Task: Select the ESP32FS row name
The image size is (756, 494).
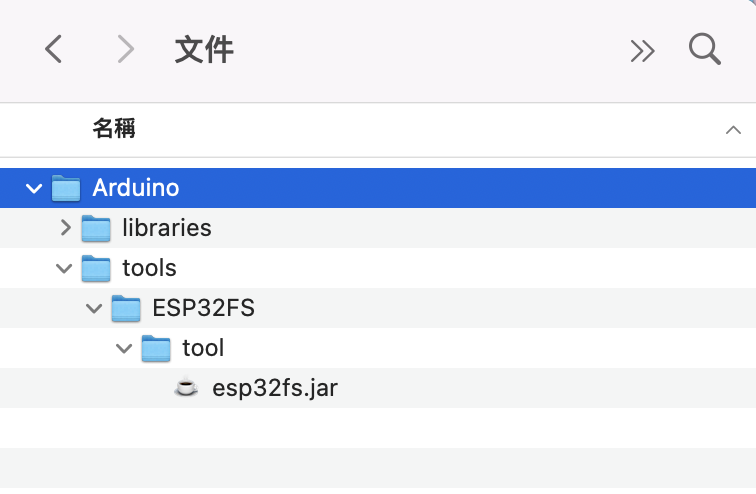Action: [203, 308]
